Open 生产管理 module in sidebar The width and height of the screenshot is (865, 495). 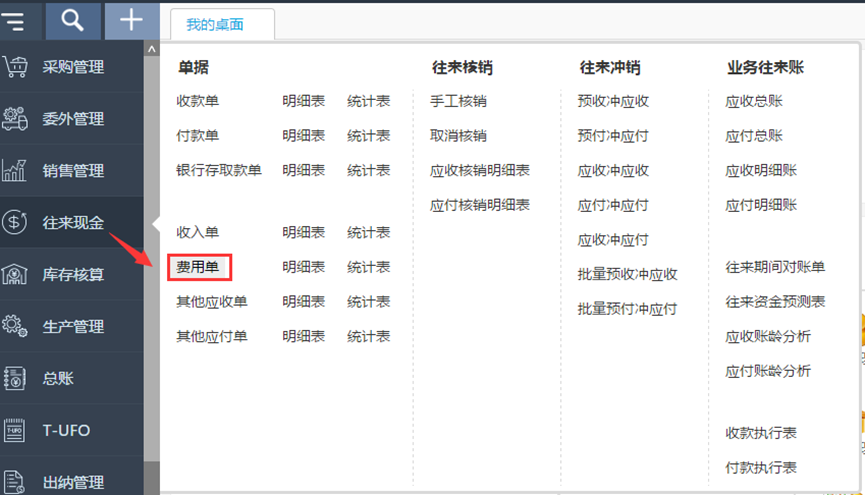tap(73, 326)
